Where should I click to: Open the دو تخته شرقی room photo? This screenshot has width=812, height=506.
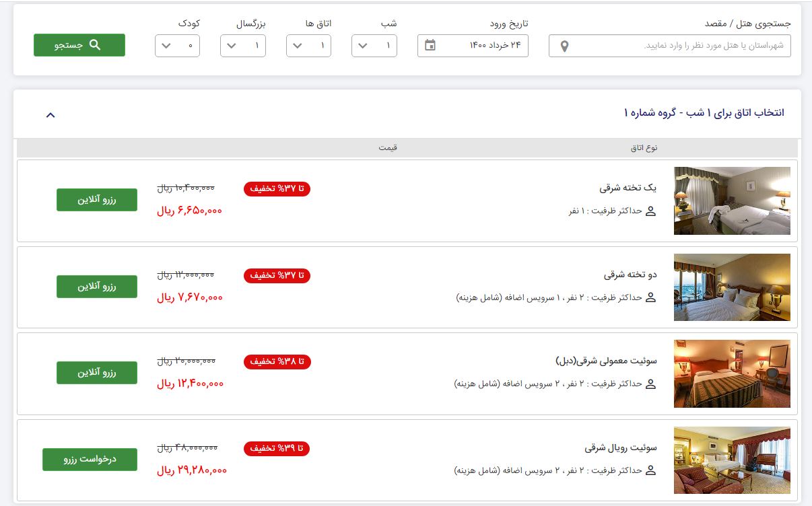tap(732, 287)
